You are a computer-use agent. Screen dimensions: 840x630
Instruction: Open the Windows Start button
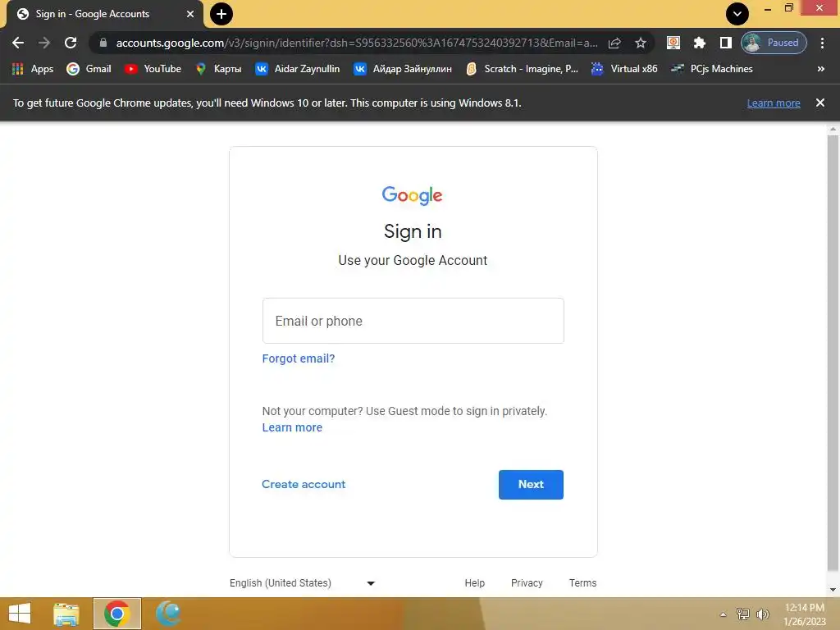(20, 614)
